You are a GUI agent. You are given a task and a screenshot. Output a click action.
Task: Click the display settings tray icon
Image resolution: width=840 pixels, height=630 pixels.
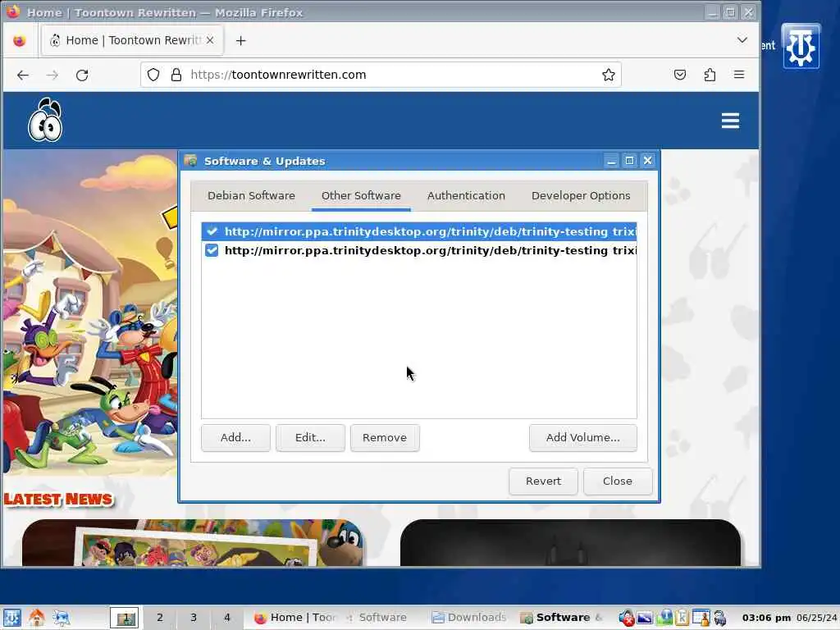pos(645,618)
